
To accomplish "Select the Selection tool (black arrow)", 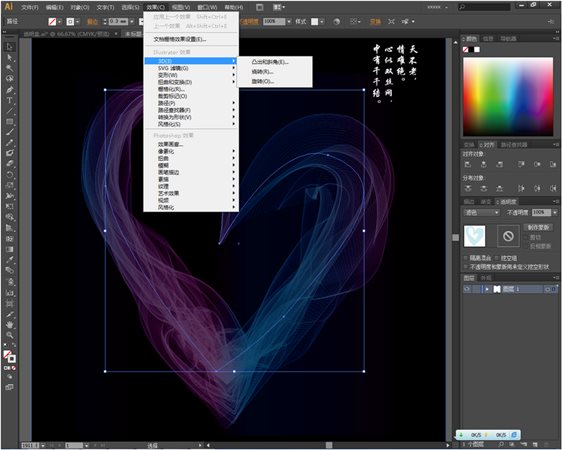I will coord(9,47).
